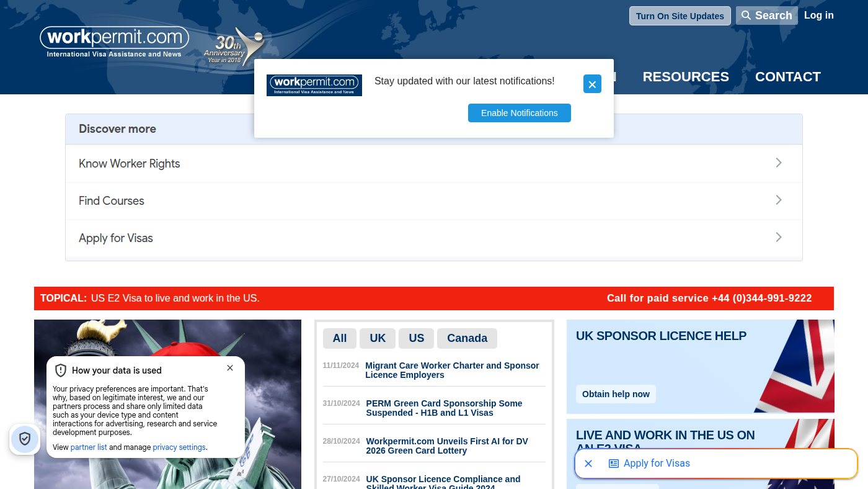Click the privacy shield floating icon
The image size is (868, 489).
(x=25, y=439)
